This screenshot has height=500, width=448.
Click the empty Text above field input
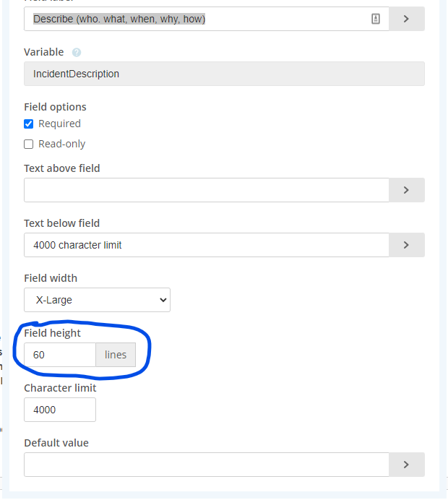coord(206,190)
